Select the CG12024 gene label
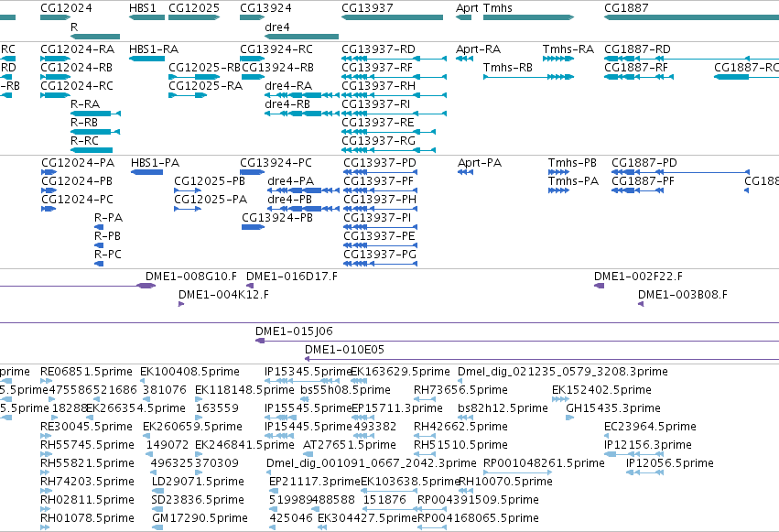The height and width of the screenshot is (532, 779). point(66,8)
